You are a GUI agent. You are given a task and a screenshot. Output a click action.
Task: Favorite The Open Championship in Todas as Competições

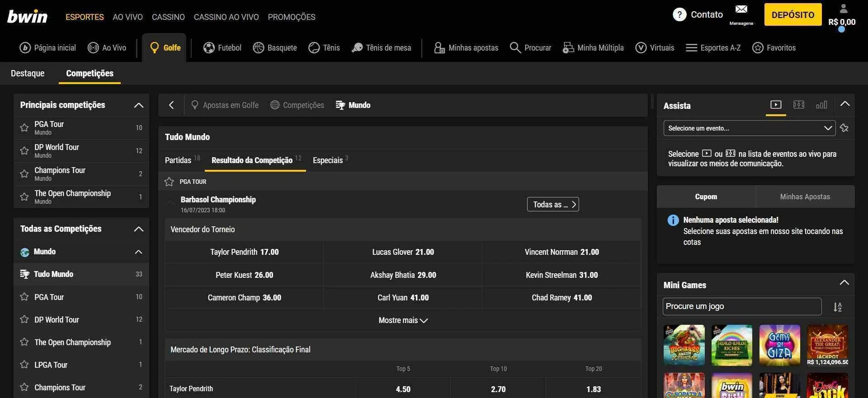[24, 342]
